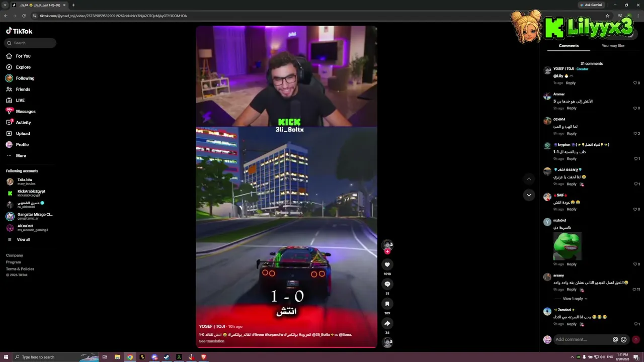Reply to 7amdozi's comment
Viewport: 644px width, 362px height.
tap(572, 324)
